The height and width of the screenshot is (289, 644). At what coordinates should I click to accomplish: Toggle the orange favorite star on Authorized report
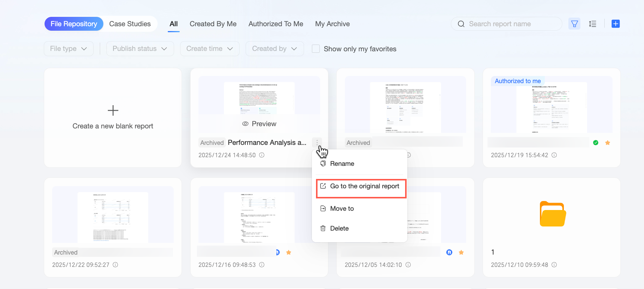pos(608,143)
